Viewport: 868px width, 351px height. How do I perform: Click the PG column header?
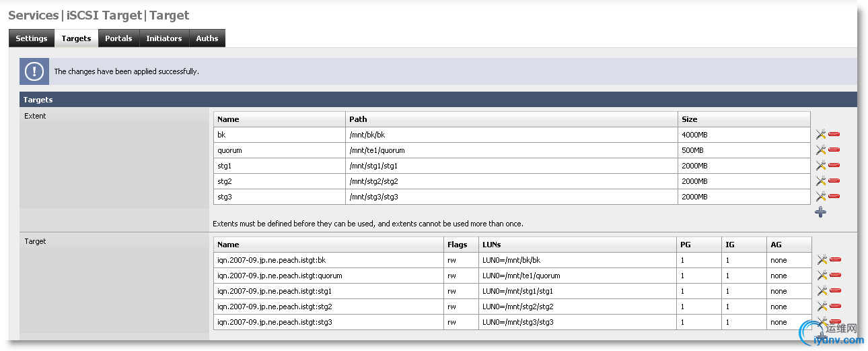(x=700, y=245)
